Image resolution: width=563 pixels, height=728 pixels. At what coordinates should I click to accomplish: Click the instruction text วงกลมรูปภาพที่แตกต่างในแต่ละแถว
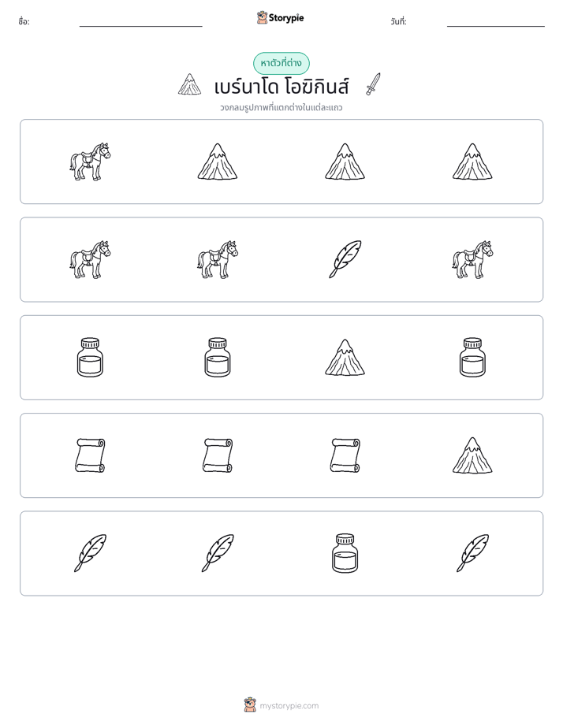[281, 108]
